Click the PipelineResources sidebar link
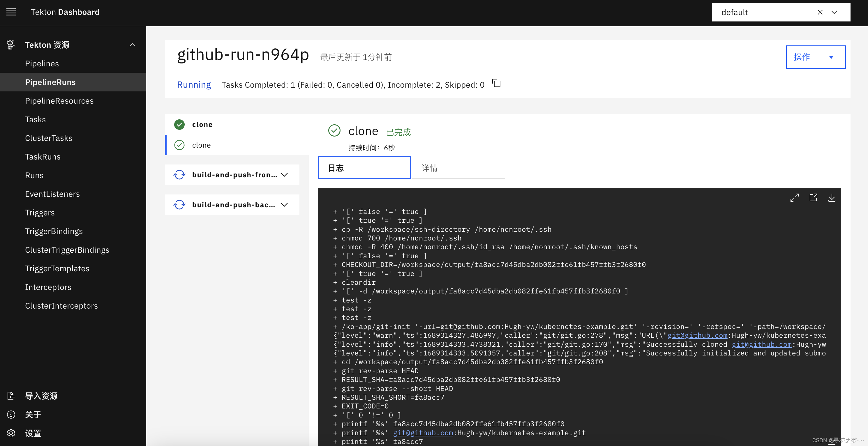The height and width of the screenshot is (446, 868). (x=60, y=101)
